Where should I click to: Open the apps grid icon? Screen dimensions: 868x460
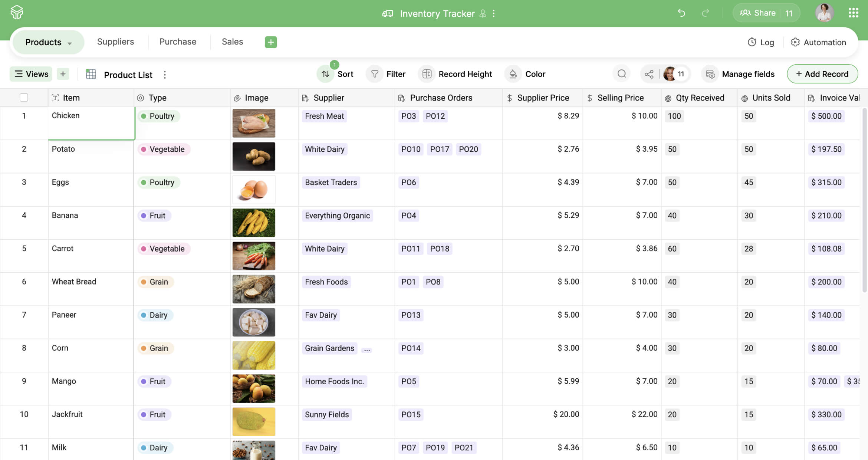[x=853, y=13]
